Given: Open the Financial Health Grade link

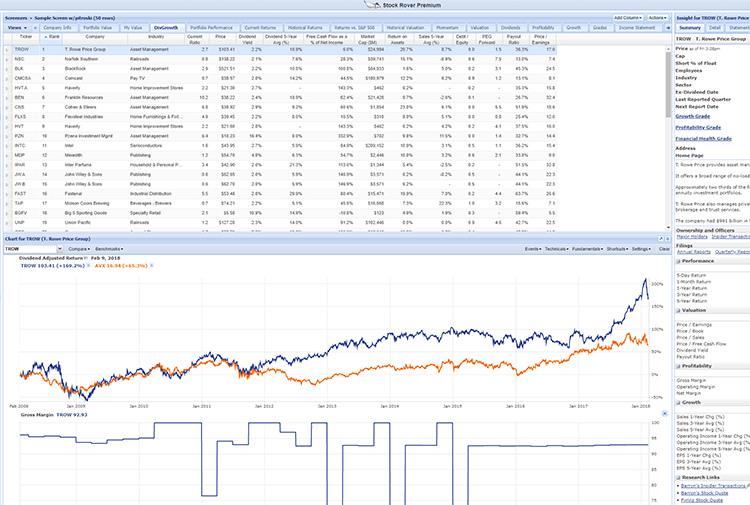Looking at the screenshot, I should coord(703,139).
